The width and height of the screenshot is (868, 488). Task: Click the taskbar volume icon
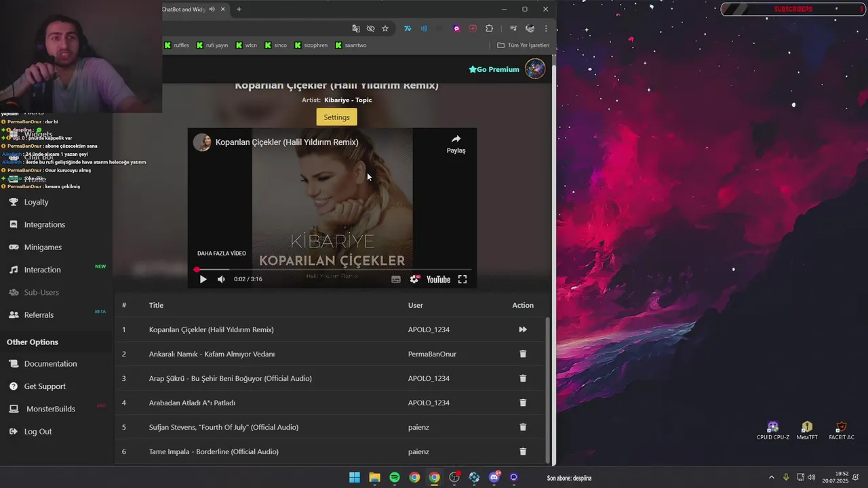pyautogui.click(x=811, y=477)
